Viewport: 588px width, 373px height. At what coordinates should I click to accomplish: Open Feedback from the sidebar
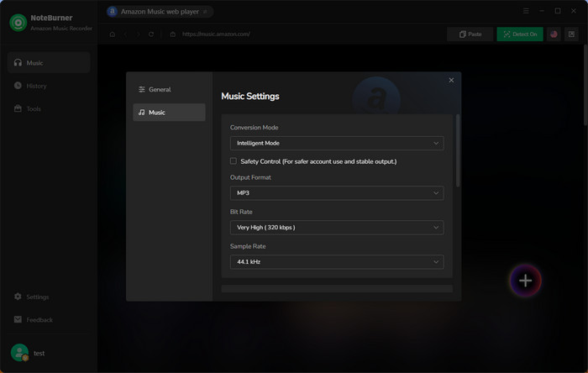[49, 319]
